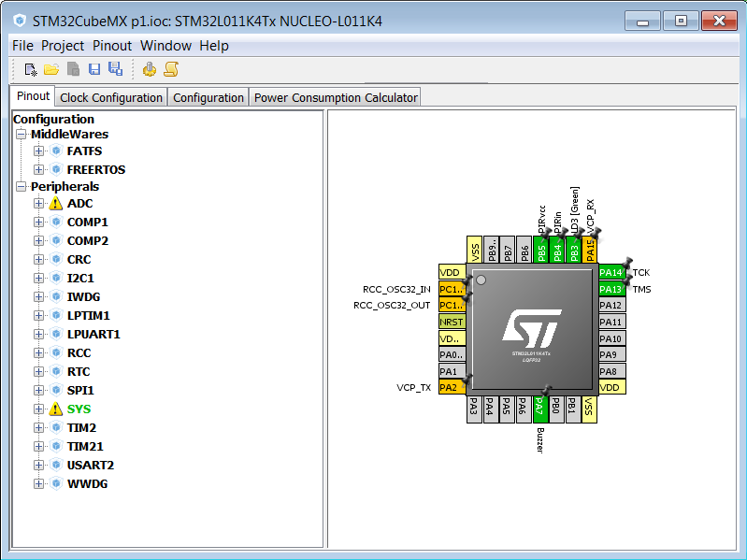Expand the RCC tree node
The width and height of the screenshot is (747, 560).
click(38, 352)
